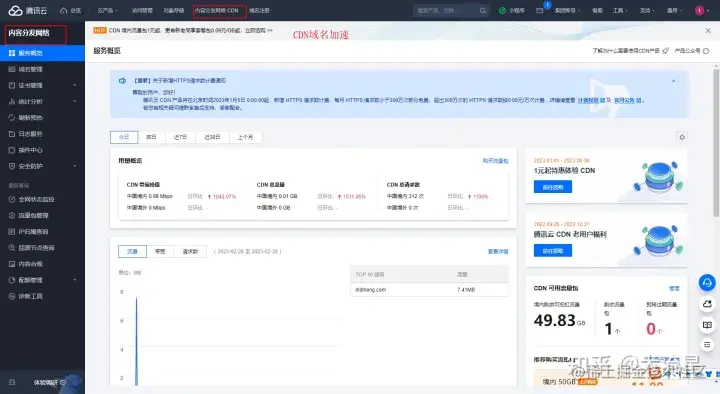This screenshot has height=394, width=720.
Task: Click the 诊断工具 sidebar icon
Action: (x=12, y=296)
